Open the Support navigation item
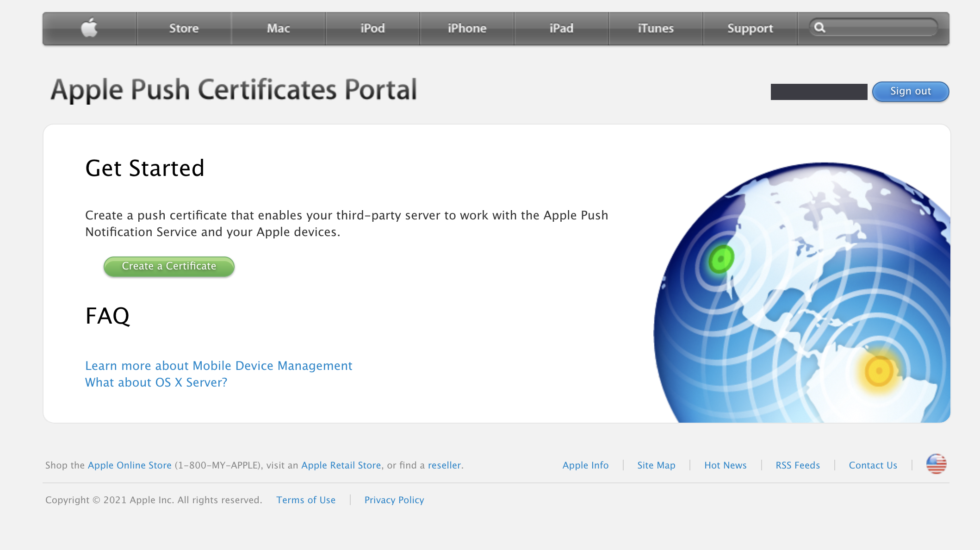980x550 pixels. [x=750, y=29]
